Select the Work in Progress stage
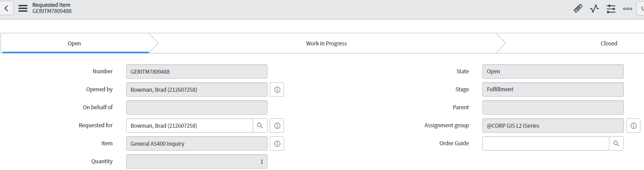Image resolution: width=644 pixels, height=170 pixels. (326, 43)
